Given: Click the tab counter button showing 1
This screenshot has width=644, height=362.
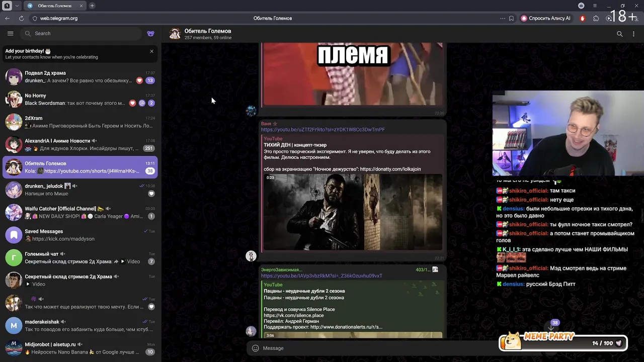Looking at the screenshot, I should pos(7,6).
